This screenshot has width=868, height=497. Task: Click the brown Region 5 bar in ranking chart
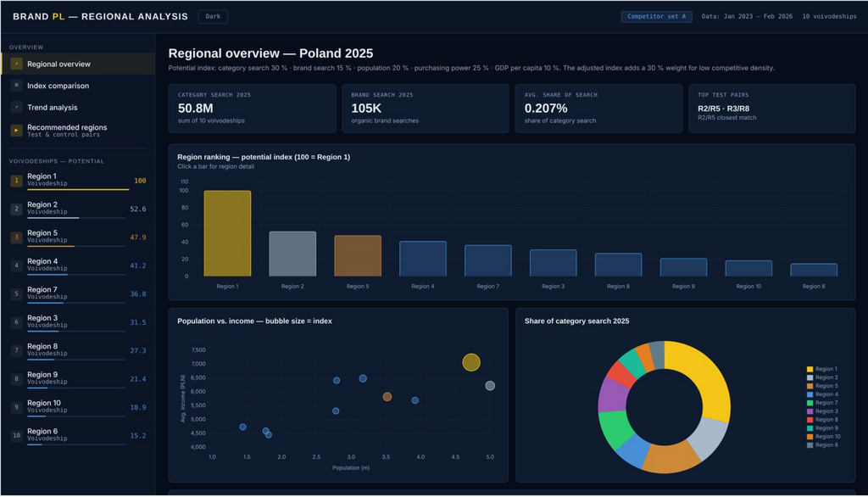coord(358,255)
